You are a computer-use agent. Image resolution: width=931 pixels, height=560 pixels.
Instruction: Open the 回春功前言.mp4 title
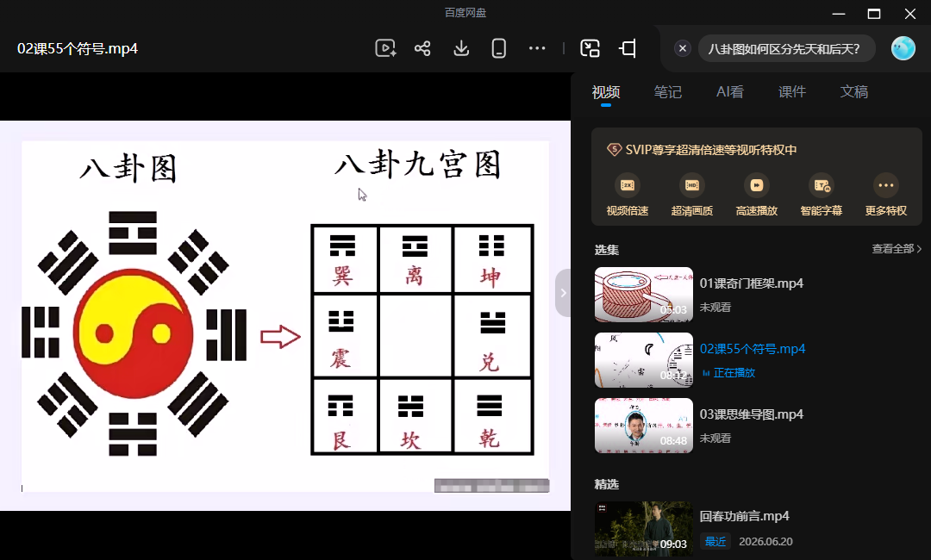[x=744, y=516]
